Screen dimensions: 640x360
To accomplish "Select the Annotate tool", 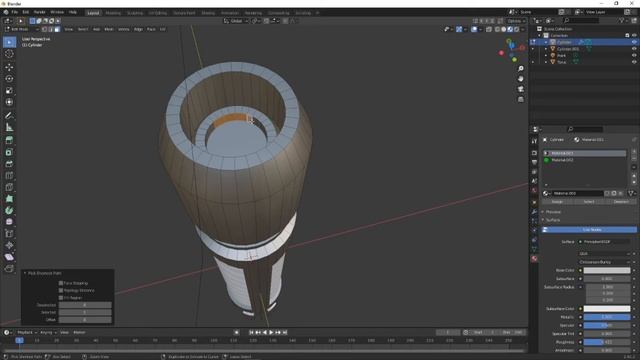I will [x=9, y=116].
